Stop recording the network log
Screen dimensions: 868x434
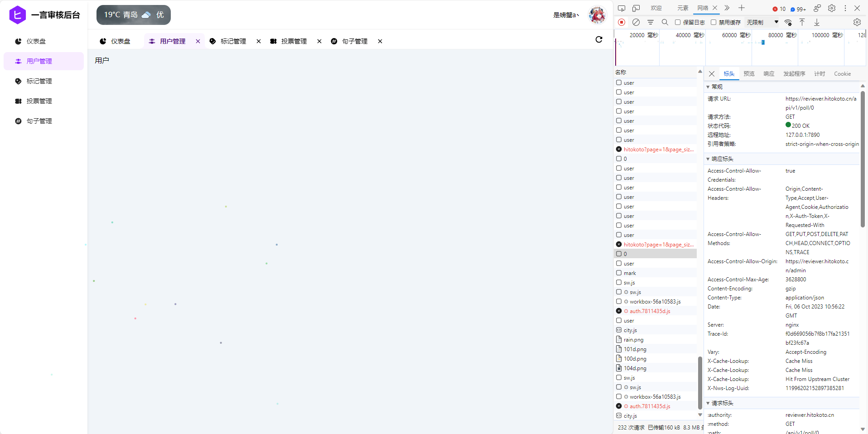[621, 22]
